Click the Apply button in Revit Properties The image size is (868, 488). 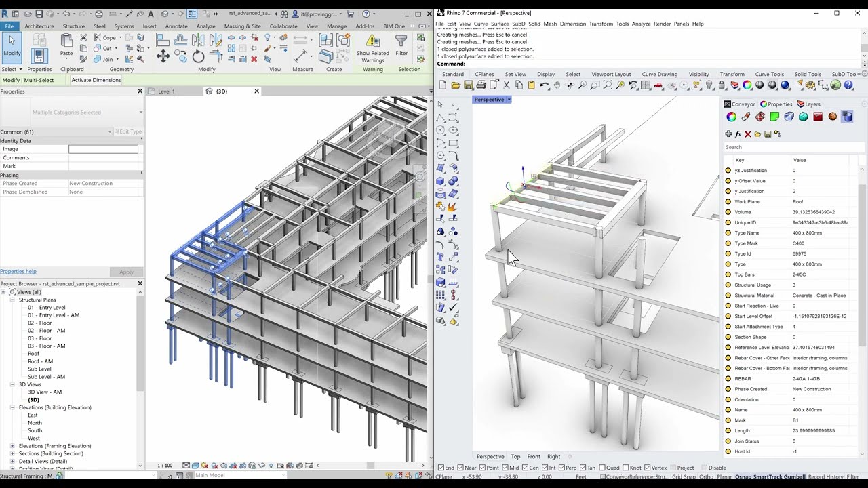pos(125,271)
